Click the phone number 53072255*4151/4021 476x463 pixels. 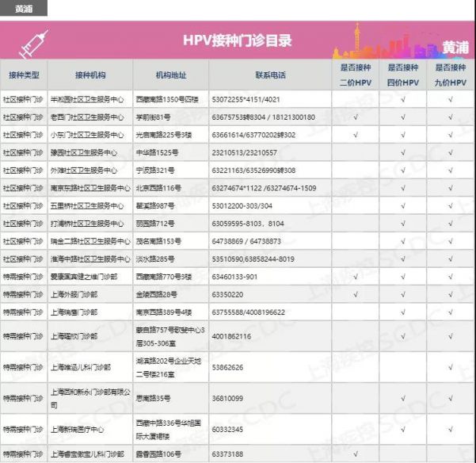[x=246, y=99]
